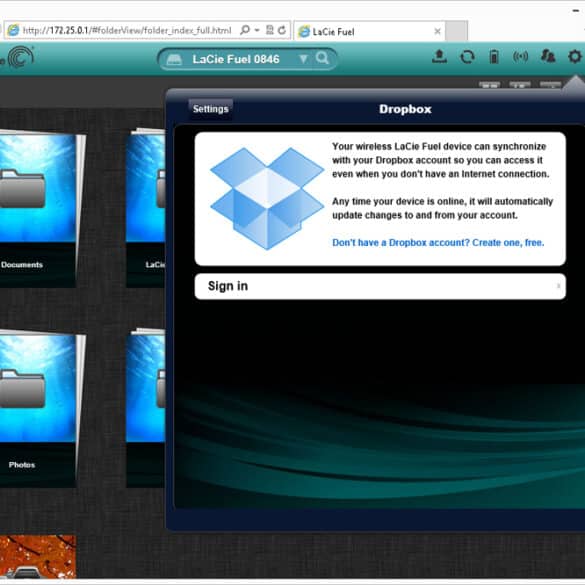
Task: Open the Photos folder thumbnail
Action: point(38,409)
